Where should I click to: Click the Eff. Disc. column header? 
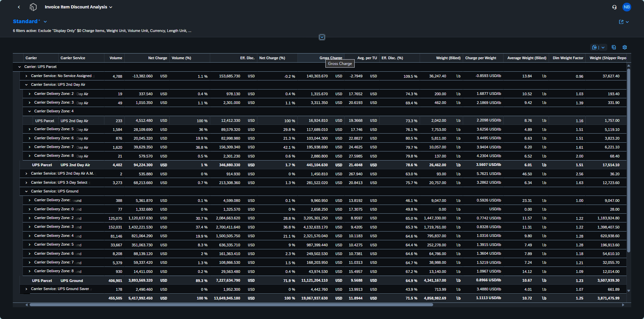click(x=233, y=58)
